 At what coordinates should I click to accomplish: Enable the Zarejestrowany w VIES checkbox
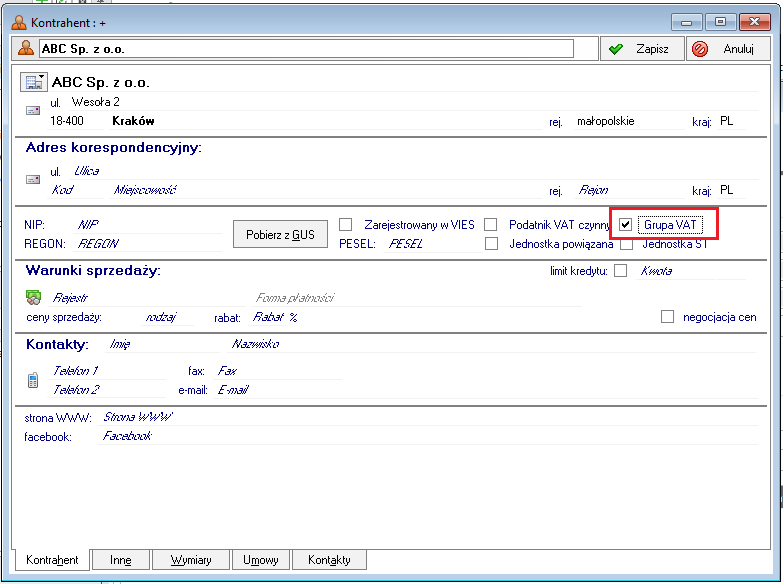[346, 224]
